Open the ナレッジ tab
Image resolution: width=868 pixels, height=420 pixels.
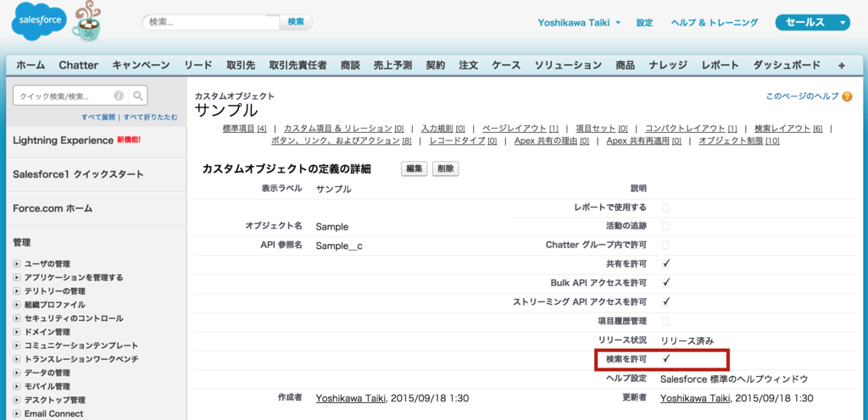coord(668,65)
